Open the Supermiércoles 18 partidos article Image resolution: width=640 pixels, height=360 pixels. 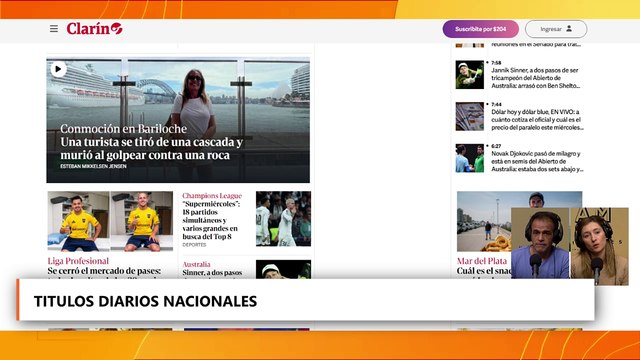[210, 220]
